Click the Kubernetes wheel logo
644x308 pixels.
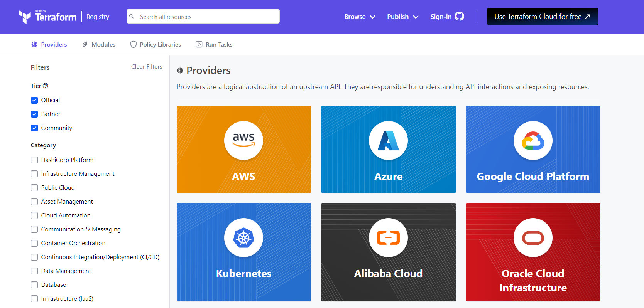point(243,238)
